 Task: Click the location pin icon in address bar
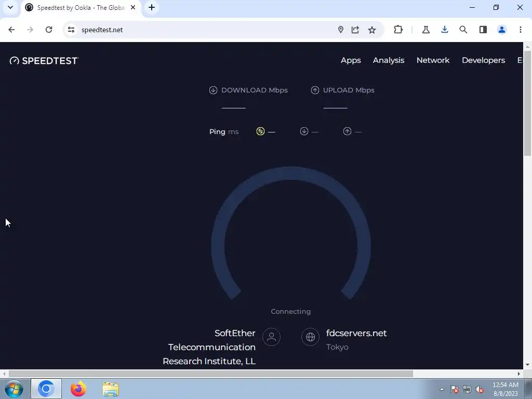click(341, 30)
